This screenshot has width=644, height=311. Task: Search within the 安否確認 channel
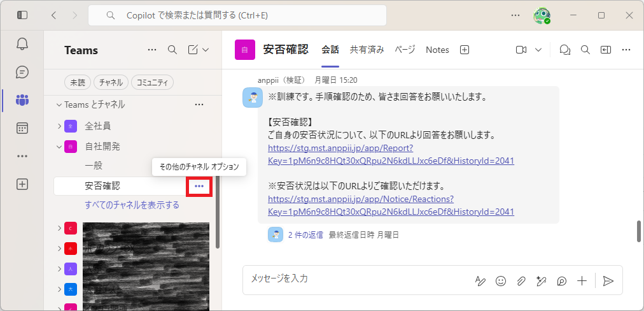585,50
